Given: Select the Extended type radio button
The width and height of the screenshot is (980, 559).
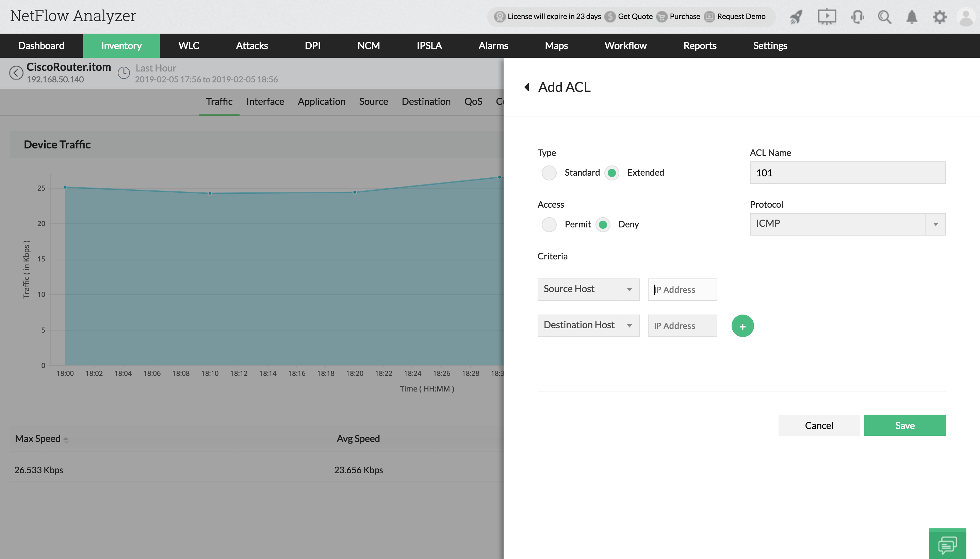Looking at the screenshot, I should [611, 173].
